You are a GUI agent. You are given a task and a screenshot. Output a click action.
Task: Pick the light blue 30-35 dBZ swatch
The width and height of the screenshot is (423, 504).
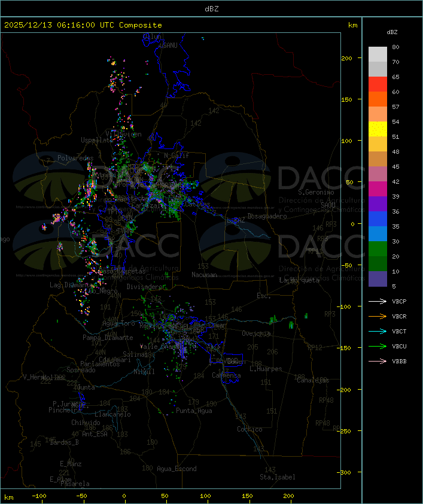378,234
